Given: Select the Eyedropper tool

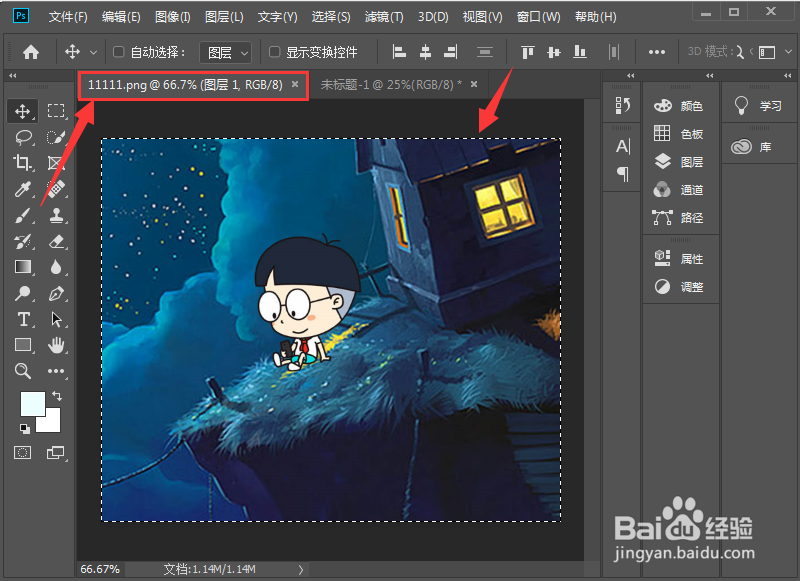Looking at the screenshot, I should coord(23,189).
